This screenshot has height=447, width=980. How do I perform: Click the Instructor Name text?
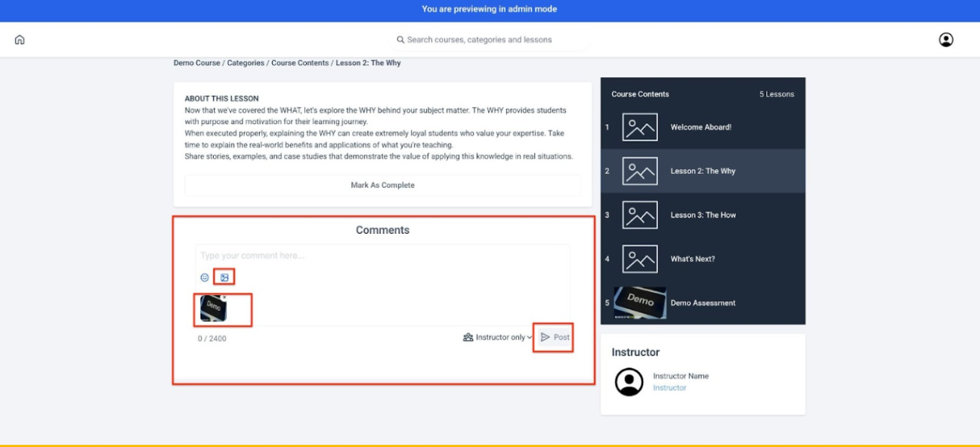pyautogui.click(x=681, y=376)
